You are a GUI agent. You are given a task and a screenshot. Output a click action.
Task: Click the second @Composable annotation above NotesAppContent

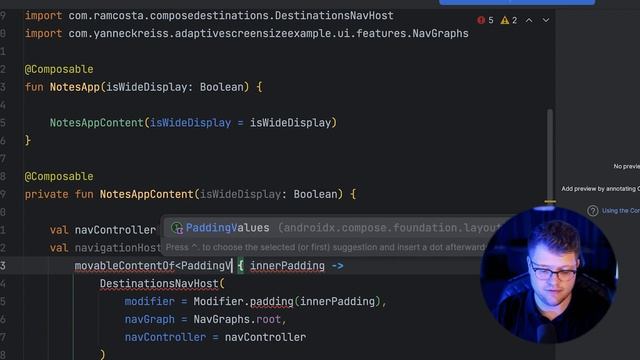(59, 176)
